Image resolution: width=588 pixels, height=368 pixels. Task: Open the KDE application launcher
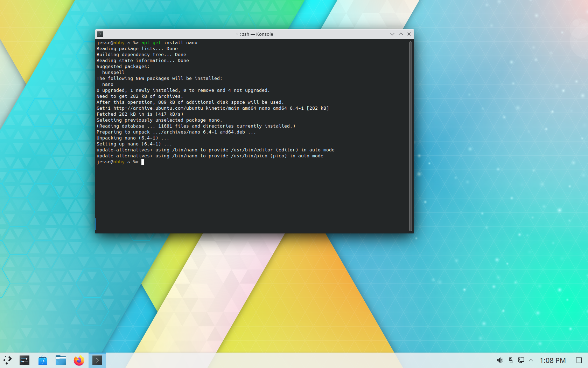(x=8, y=360)
